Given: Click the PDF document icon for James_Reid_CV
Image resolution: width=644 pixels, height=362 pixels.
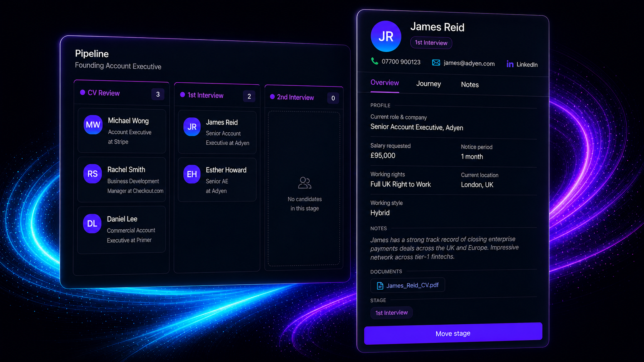Looking at the screenshot, I should pos(380,285).
